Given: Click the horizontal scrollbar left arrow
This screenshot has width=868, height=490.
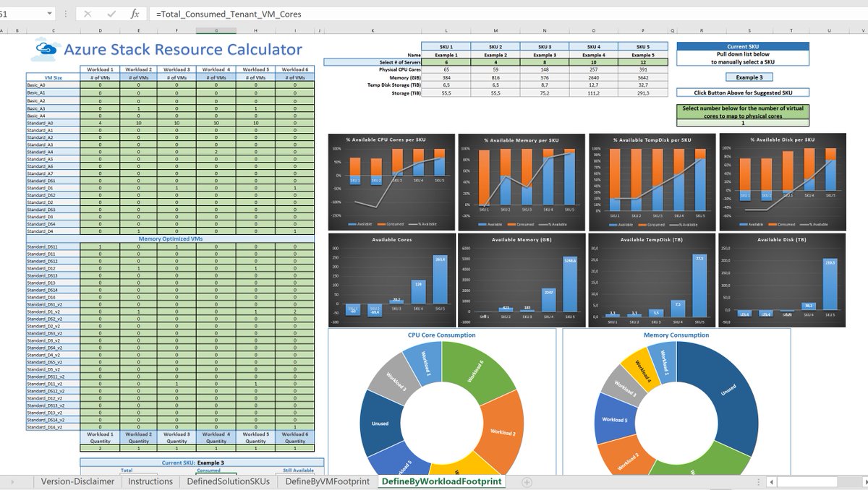Looking at the screenshot, I should tap(770, 481).
